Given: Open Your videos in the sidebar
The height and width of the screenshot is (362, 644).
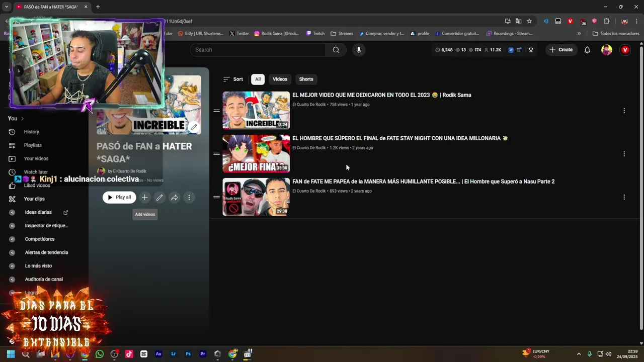Looking at the screenshot, I should pyautogui.click(x=36, y=159).
